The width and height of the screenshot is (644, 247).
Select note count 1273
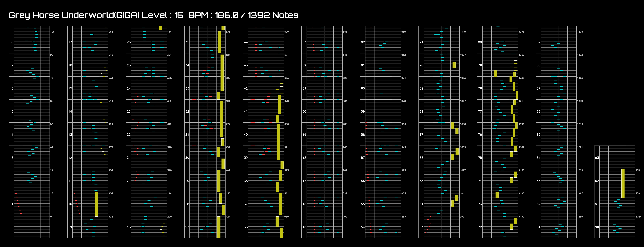[521, 32]
